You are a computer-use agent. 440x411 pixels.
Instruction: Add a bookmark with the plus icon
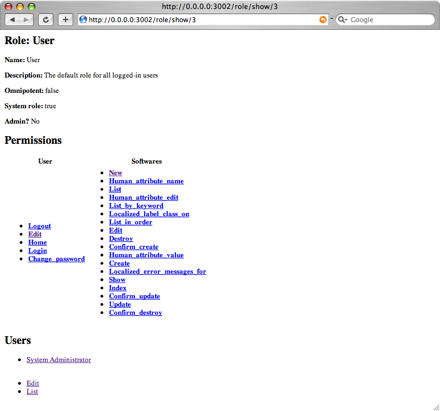65,20
